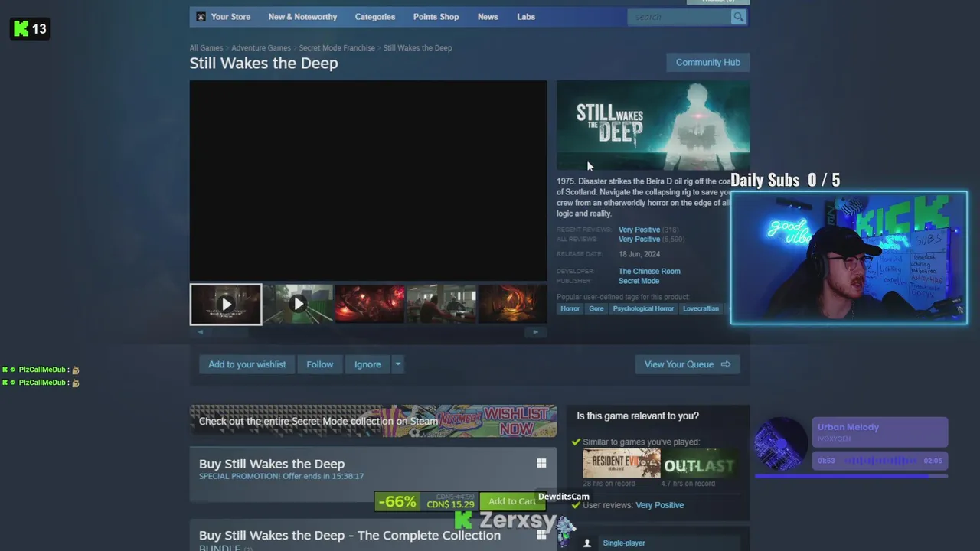This screenshot has width=980, height=551.
Task: Click first PlzCallMeDub chat message
Action: [x=41, y=370]
